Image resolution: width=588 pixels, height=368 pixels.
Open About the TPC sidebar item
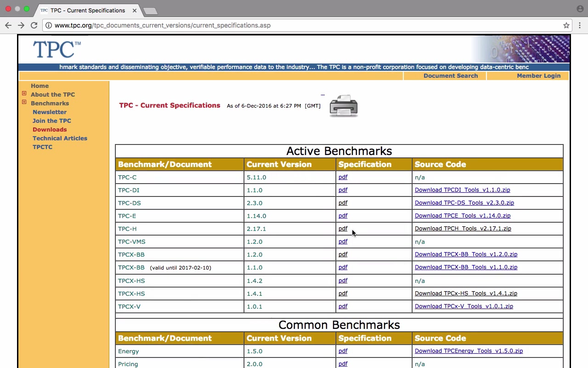pos(53,94)
